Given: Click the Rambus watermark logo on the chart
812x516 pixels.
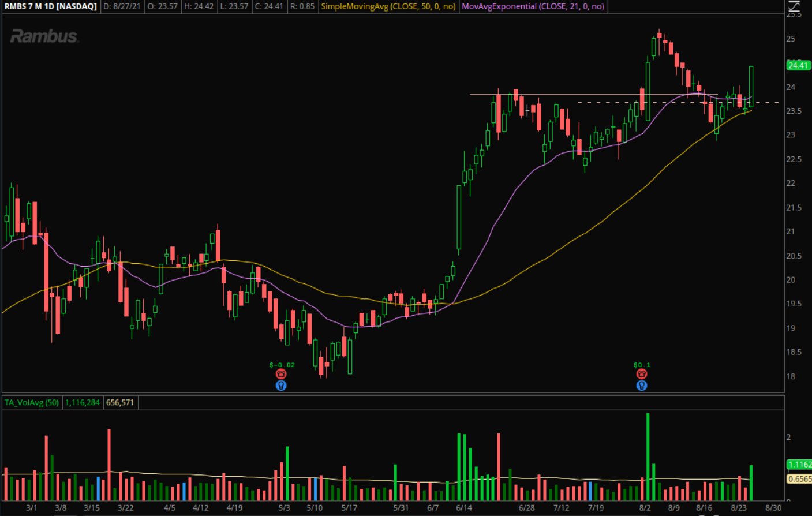Looking at the screenshot, I should pos(45,36).
